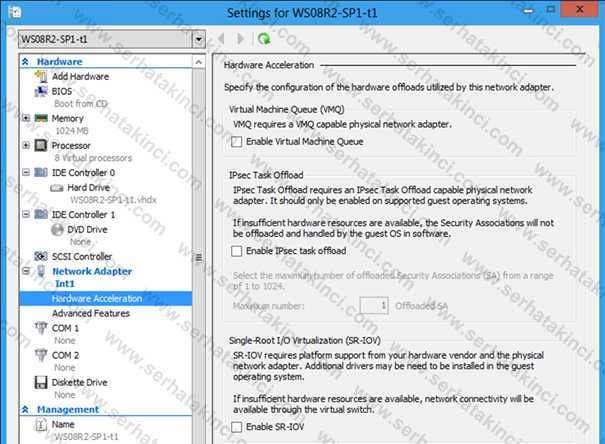The image size is (605, 444).
Task: Select the COM 1 item
Action: click(x=65, y=328)
